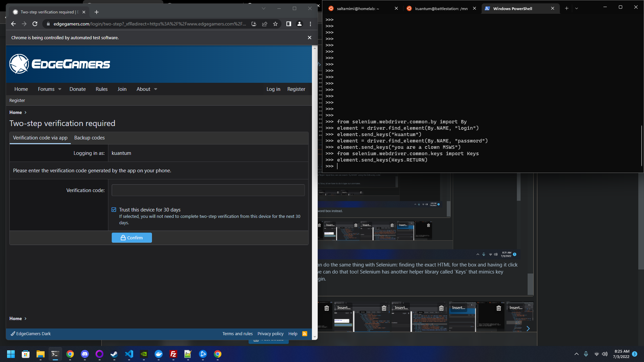Open the Windows Start menu
The image size is (644, 362).
(11, 354)
